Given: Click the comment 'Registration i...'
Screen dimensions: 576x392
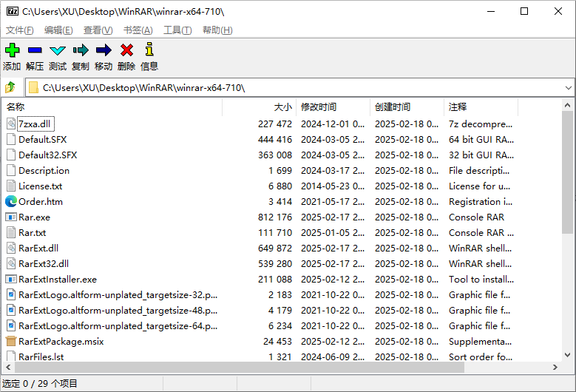Looking at the screenshot, I should (481, 202).
